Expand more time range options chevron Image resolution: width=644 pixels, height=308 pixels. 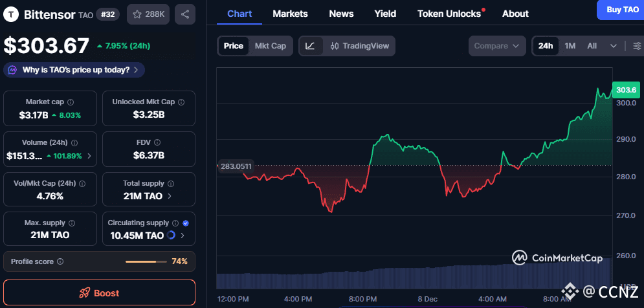pyautogui.click(x=613, y=46)
